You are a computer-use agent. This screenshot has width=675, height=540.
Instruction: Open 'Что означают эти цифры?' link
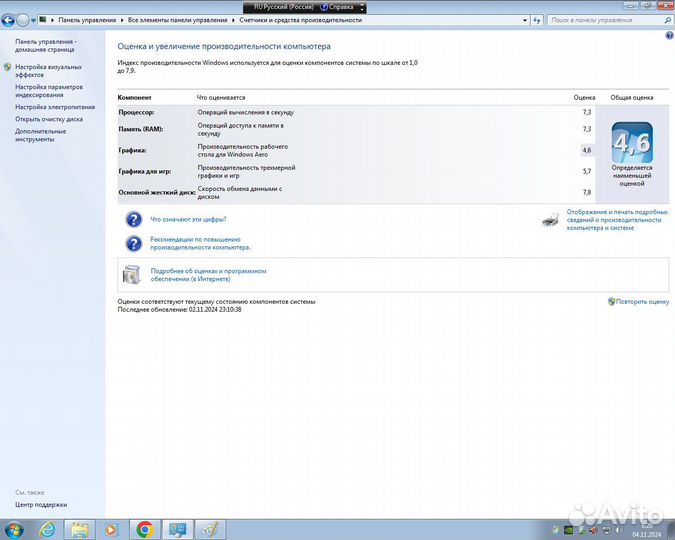(x=188, y=219)
